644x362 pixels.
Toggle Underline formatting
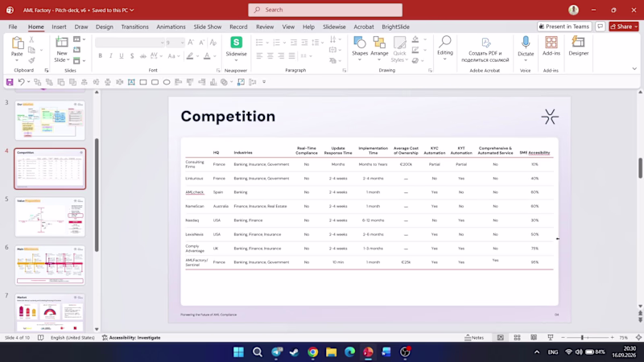click(x=122, y=56)
